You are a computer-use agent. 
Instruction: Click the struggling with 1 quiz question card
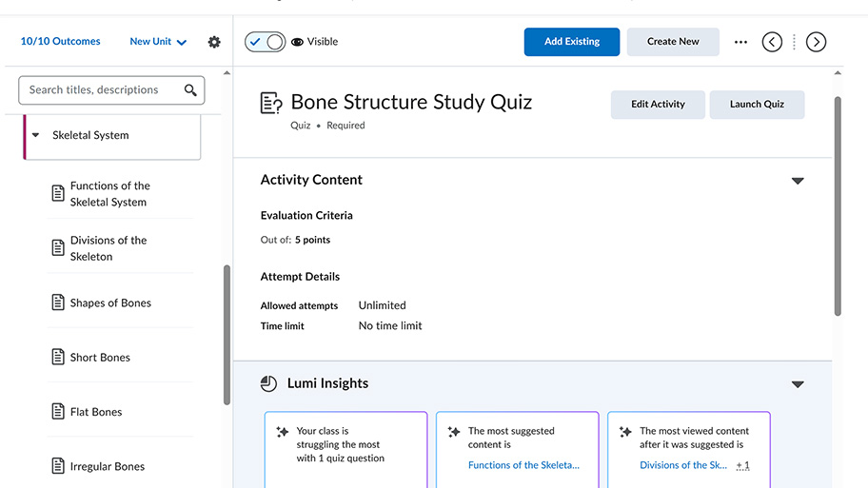coord(346,449)
